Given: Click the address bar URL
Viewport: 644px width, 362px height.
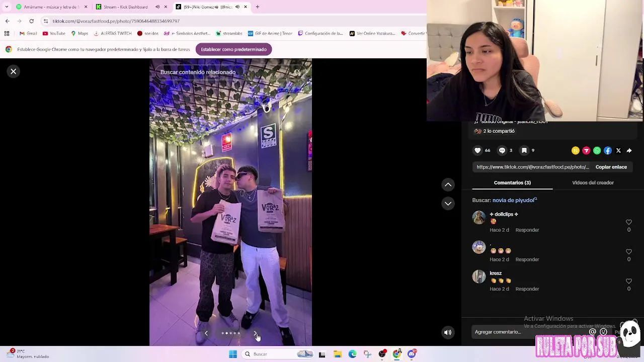Looking at the screenshot, I should tap(116, 21).
